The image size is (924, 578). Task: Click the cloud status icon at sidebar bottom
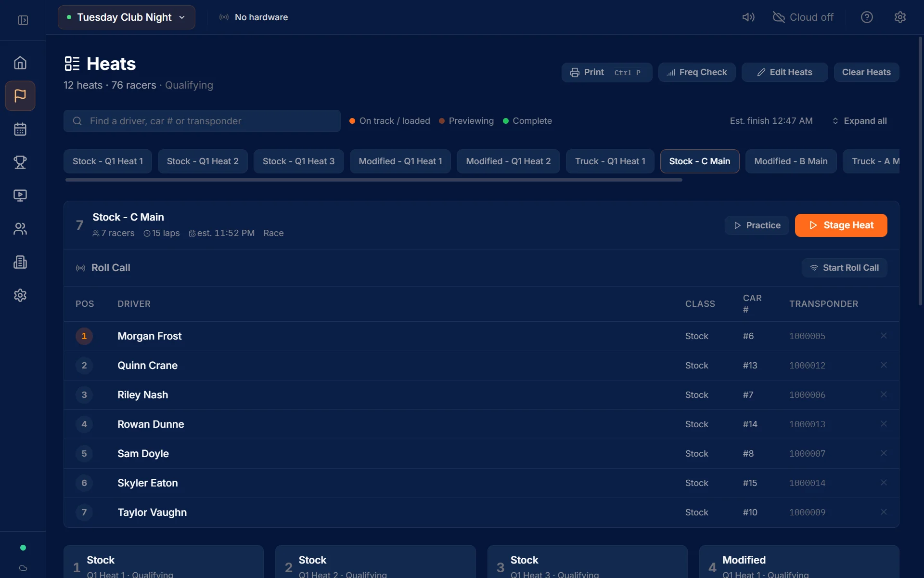[x=23, y=568]
